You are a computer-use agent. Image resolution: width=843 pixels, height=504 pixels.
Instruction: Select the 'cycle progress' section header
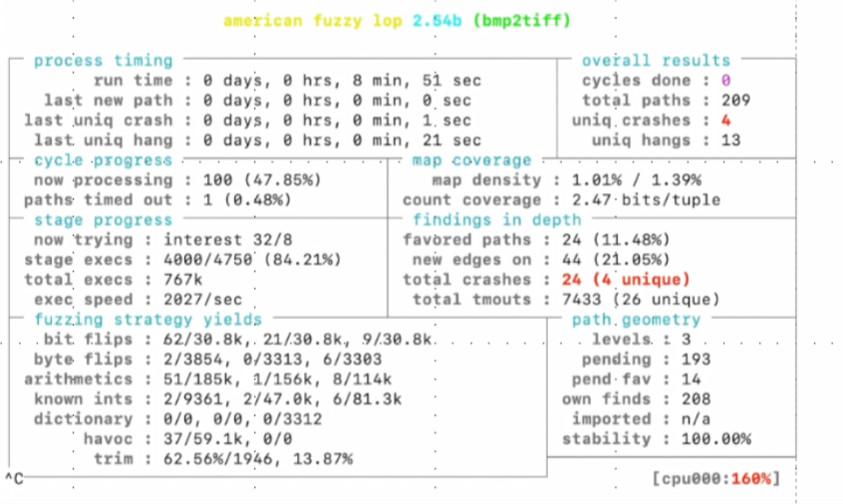pyautogui.click(x=104, y=160)
